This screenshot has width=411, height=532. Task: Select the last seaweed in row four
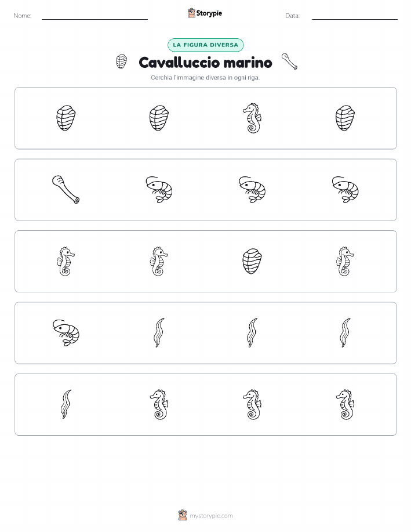pyautogui.click(x=345, y=333)
